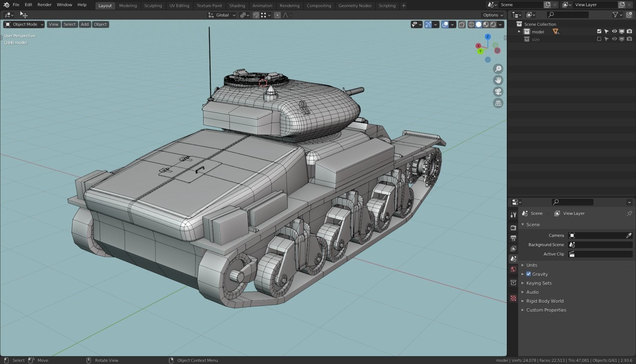Open the Texture properties tab

tap(513, 298)
